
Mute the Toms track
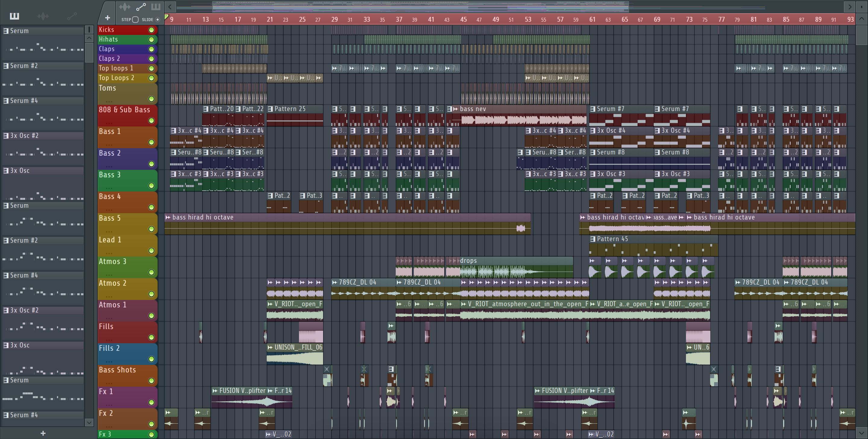coord(151,99)
